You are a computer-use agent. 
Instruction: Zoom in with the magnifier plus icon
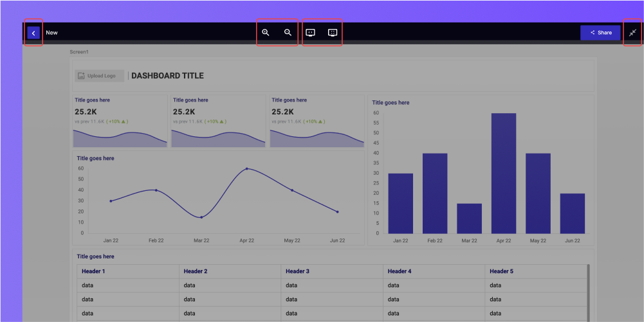pos(266,32)
